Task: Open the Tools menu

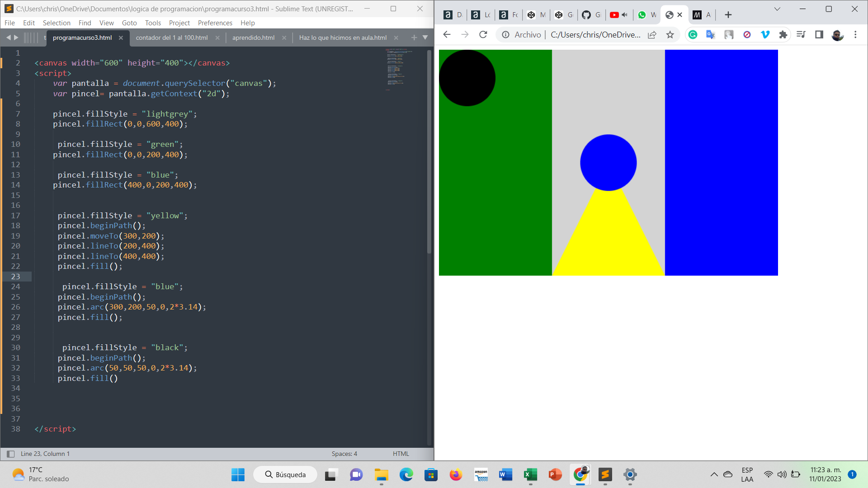Action: [x=153, y=23]
